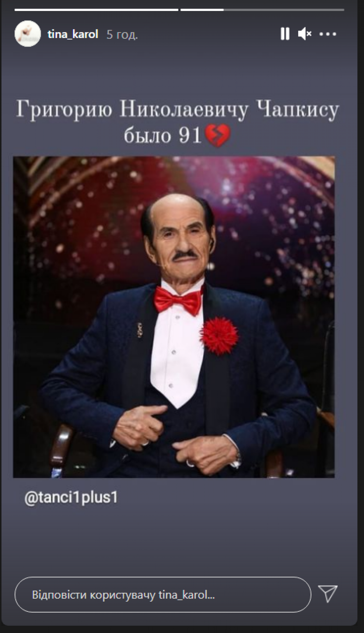Pause the story playback

pyautogui.click(x=285, y=34)
